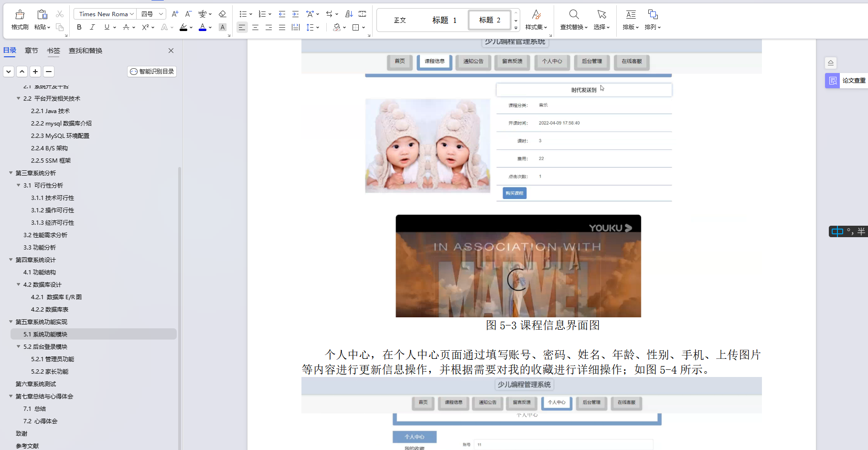Right align the paragraph
Viewport: 868px width, 450px height.
click(x=268, y=27)
